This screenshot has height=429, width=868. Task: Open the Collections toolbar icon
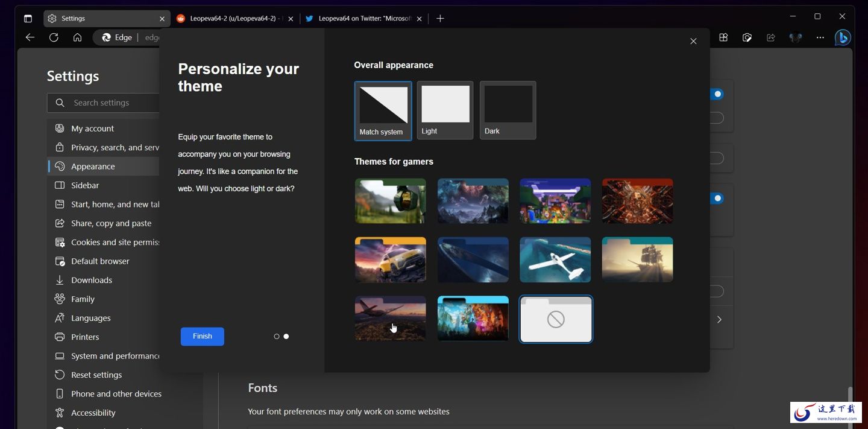[x=723, y=37]
